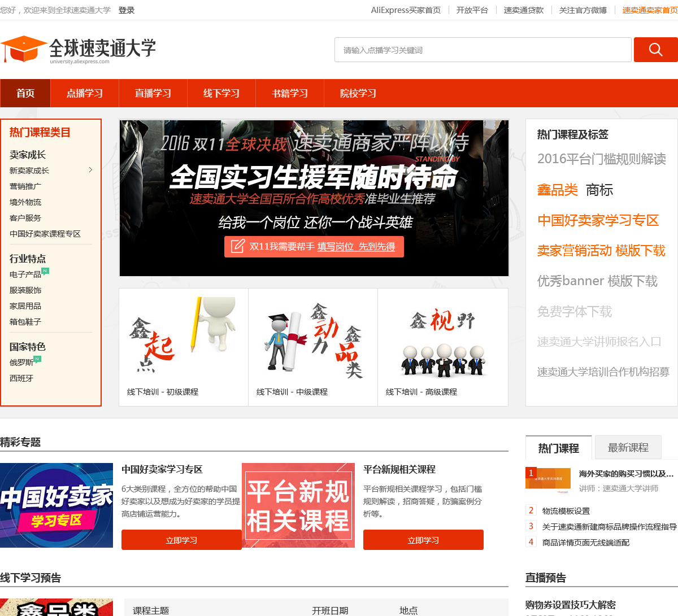Select 电子产品 industry category
678x616 pixels.
pyautogui.click(x=25, y=274)
